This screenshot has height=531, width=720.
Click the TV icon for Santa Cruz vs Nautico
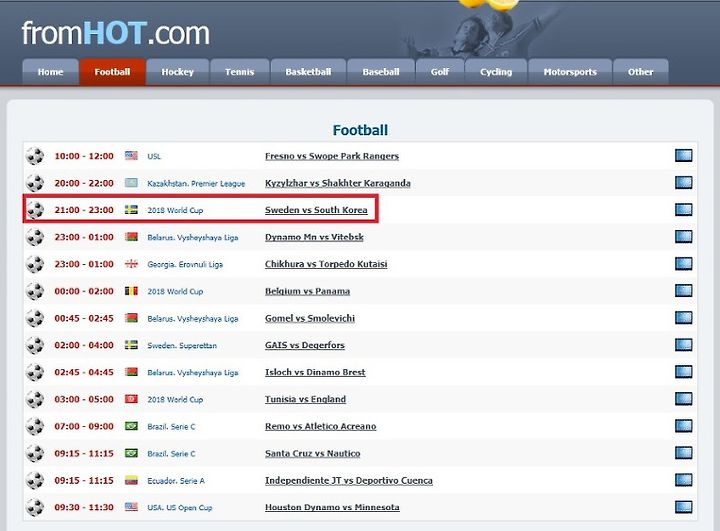click(684, 453)
